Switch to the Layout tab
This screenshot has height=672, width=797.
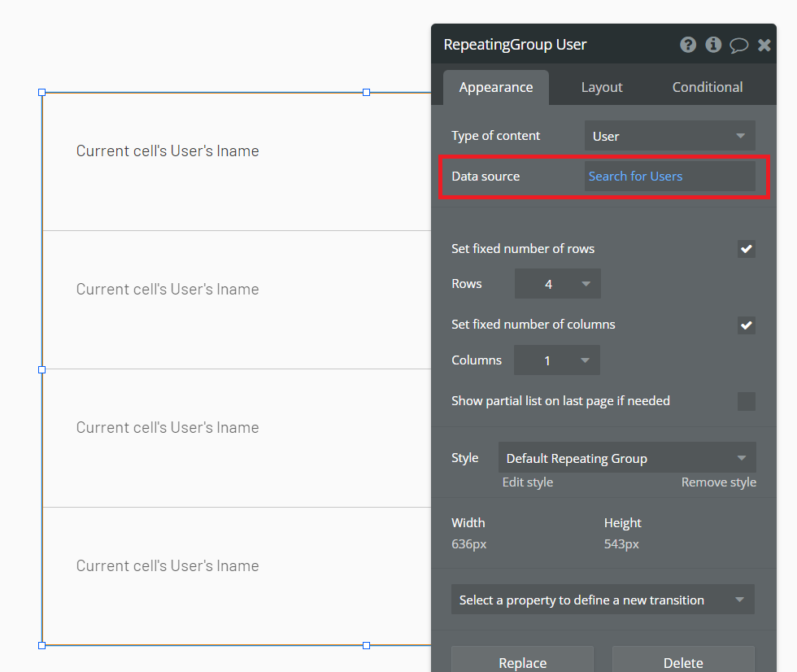[602, 87]
